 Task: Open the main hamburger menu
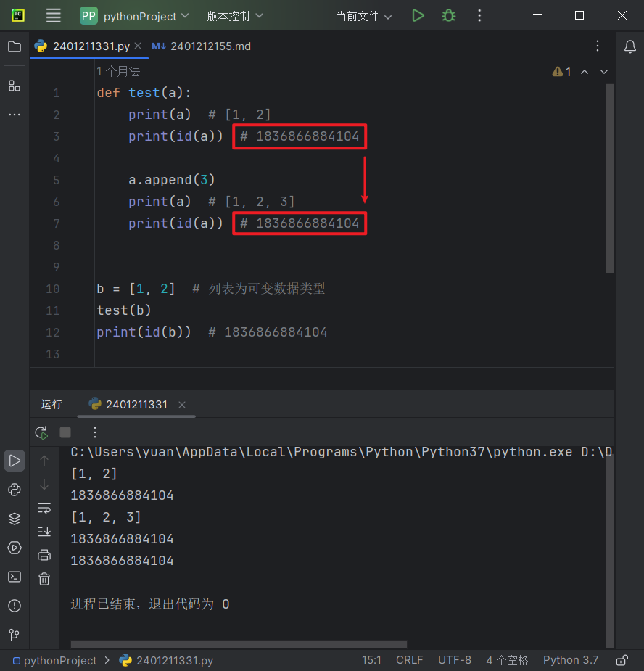(x=53, y=16)
